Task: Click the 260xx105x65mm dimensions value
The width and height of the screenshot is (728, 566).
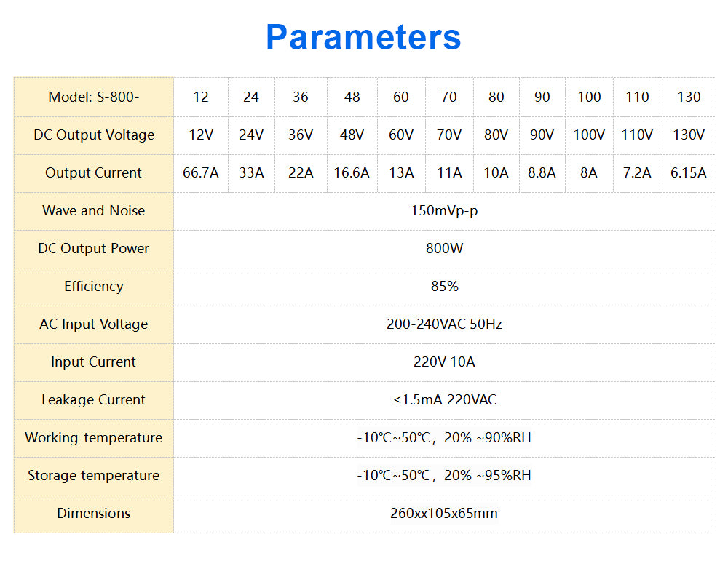Action: [444, 513]
